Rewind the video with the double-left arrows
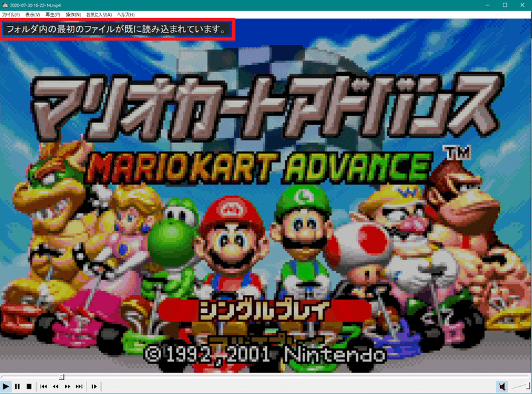This screenshot has height=394, width=532. 55,386
